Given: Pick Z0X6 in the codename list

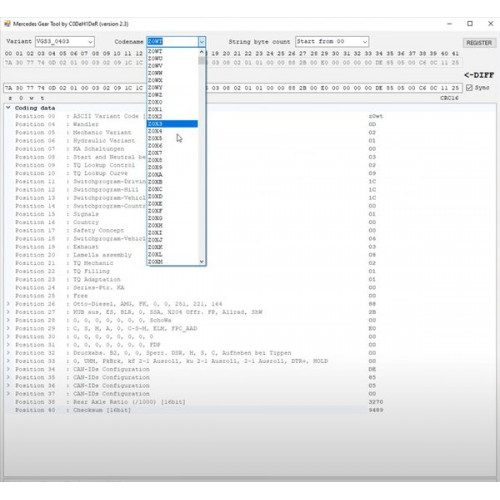Looking at the screenshot, I should click(172, 146).
